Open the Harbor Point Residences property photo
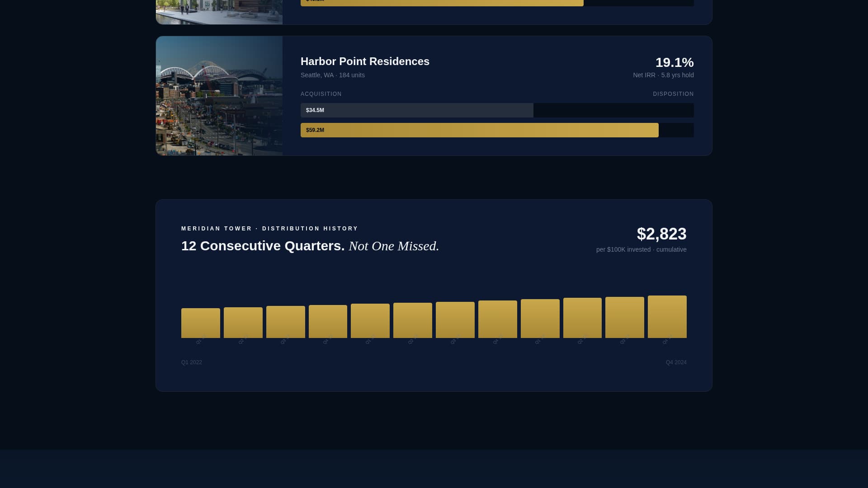Viewport: 868px width, 488px height. click(219, 95)
